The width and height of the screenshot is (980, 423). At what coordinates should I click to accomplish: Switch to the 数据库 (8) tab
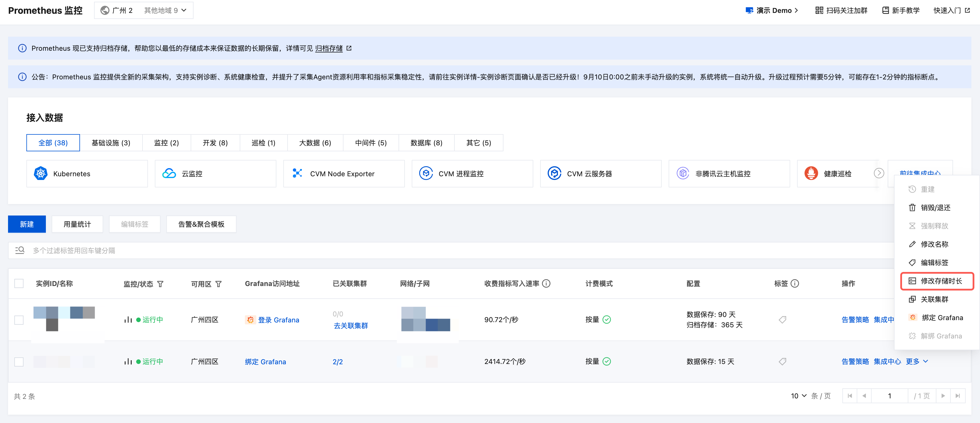(x=426, y=143)
